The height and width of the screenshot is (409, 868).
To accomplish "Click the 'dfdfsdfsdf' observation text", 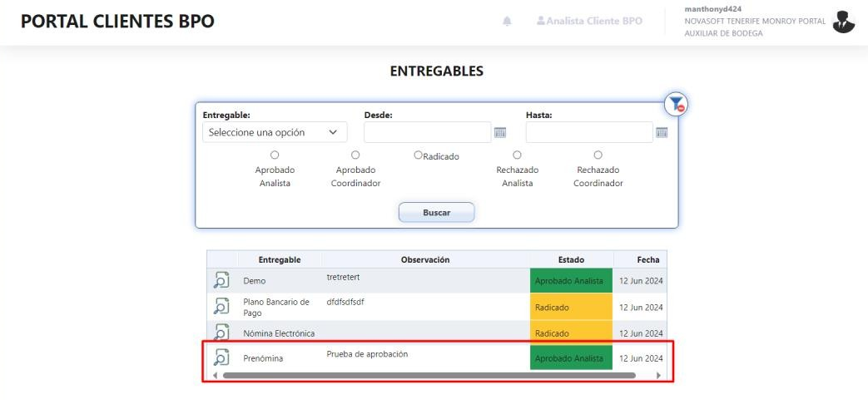I will click(345, 302).
